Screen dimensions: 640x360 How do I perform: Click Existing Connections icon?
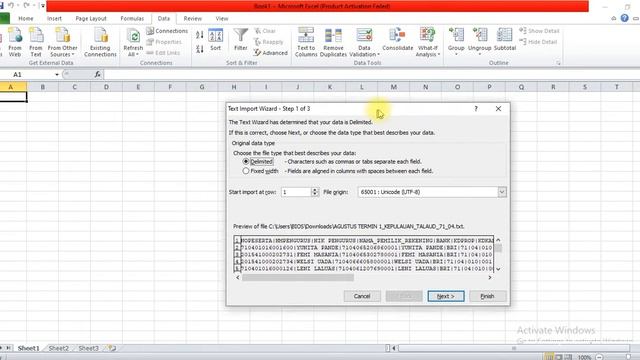click(x=100, y=42)
